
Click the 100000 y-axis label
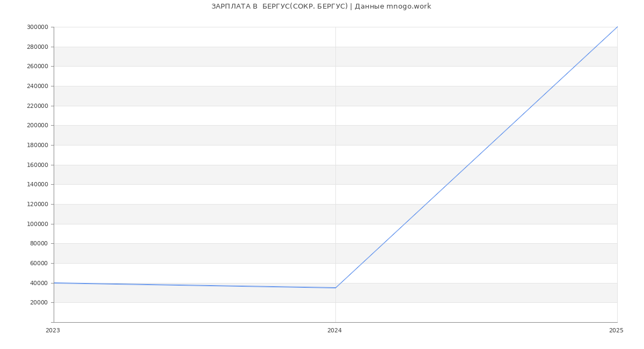37,224
